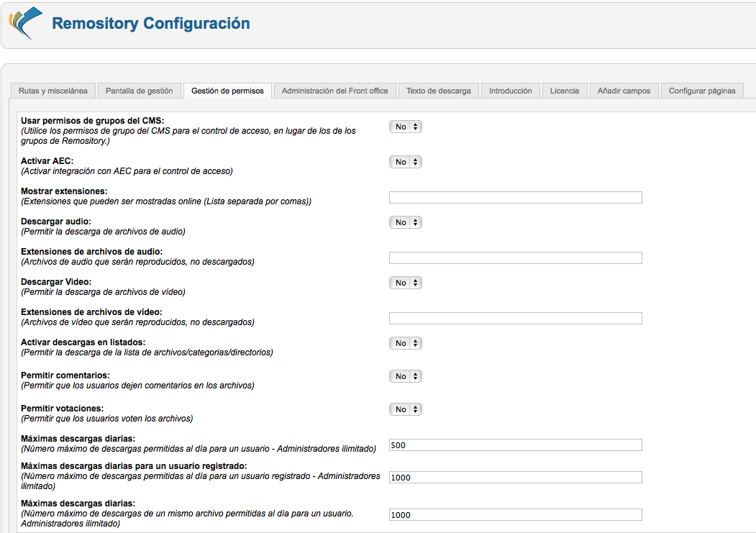Click Máximas descargas diarias para un usuario registrado label
Viewport: 756px width, 533px height.
tap(134, 466)
